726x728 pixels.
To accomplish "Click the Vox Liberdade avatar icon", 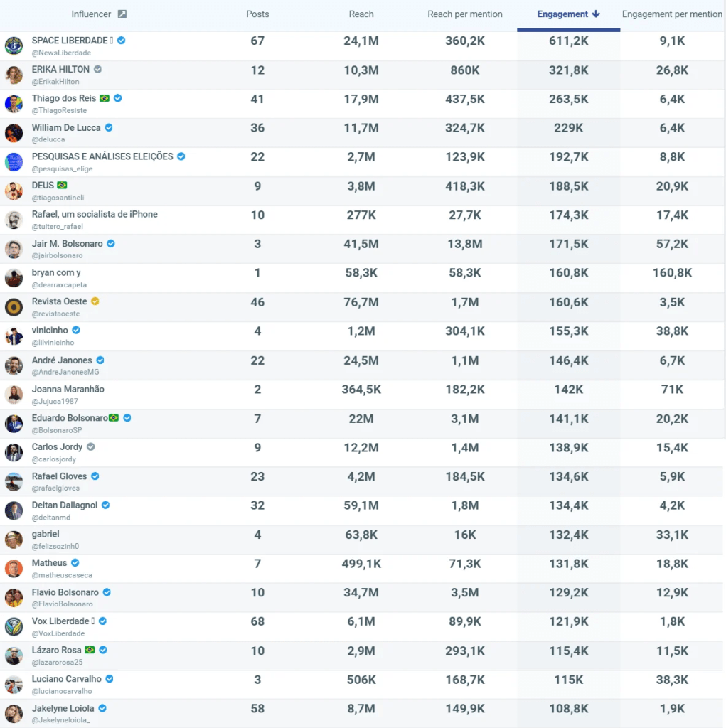I will [x=14, y=627].
